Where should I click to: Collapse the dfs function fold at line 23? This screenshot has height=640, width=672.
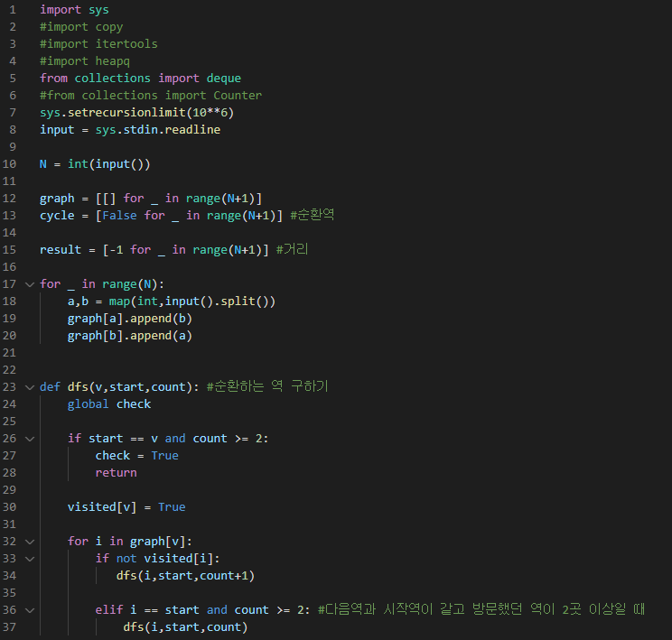coord(30,387)
